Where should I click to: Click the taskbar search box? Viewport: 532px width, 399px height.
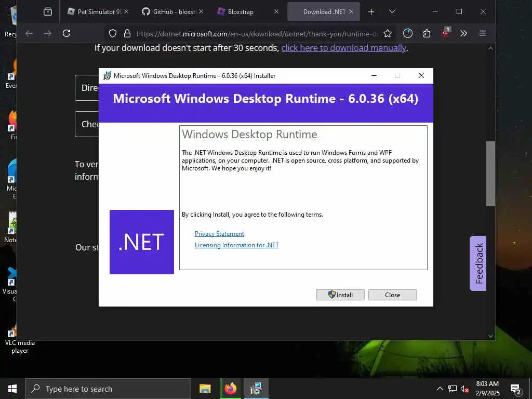point(108,389)
